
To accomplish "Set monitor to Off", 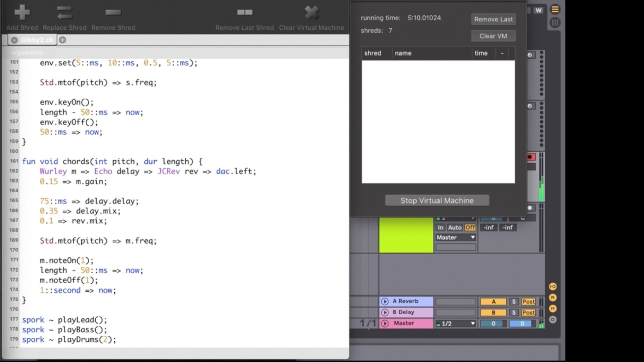I will (470, 228).
